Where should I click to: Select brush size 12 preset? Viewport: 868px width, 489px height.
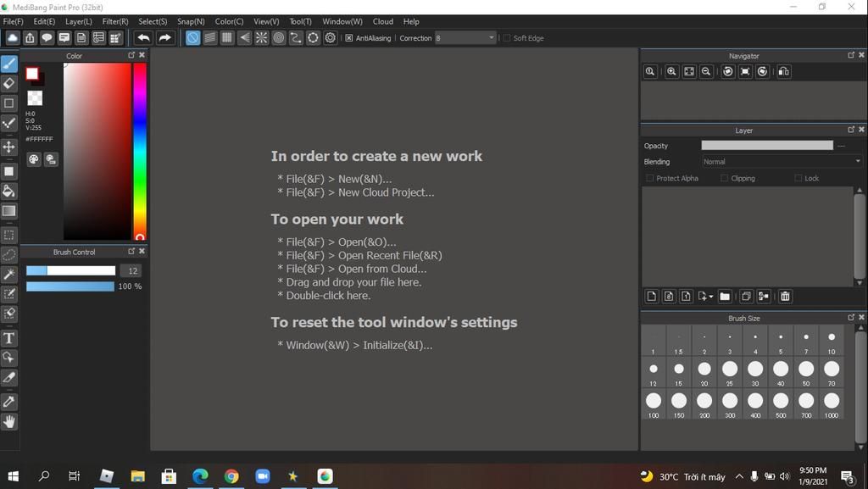coord(654,373)
